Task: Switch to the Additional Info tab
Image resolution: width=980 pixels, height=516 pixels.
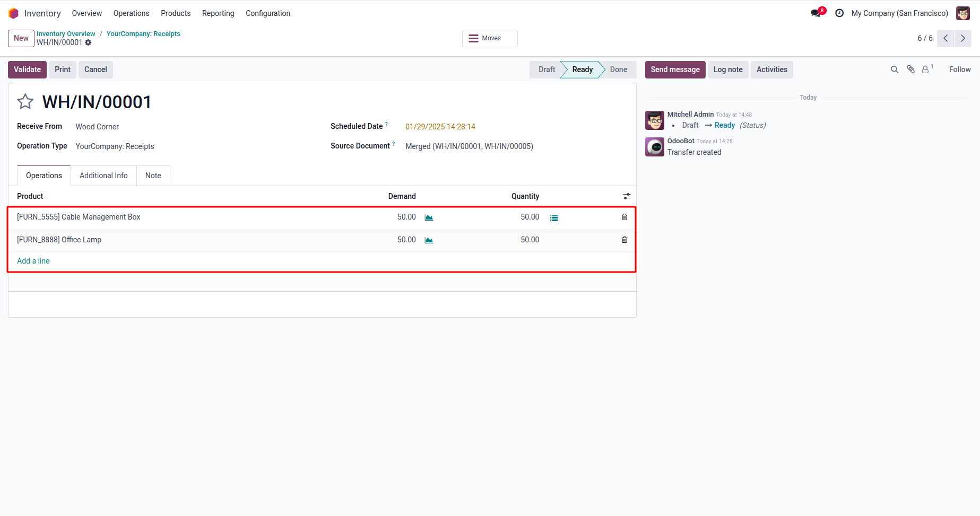Action: point(103,176)
